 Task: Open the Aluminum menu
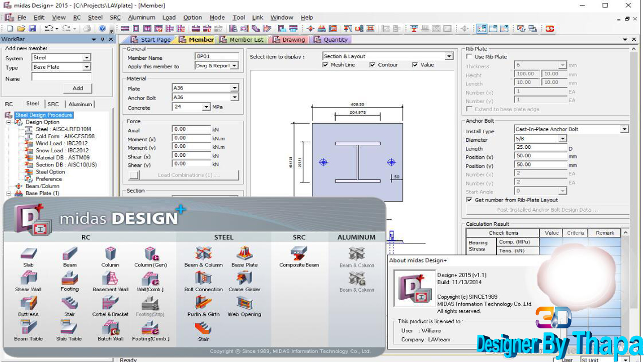(141, 18)
